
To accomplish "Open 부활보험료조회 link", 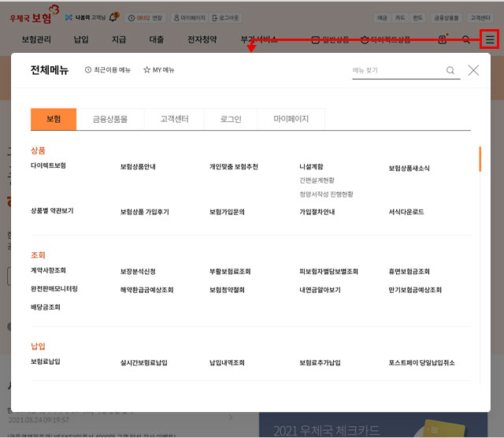I will pos(230,272).
